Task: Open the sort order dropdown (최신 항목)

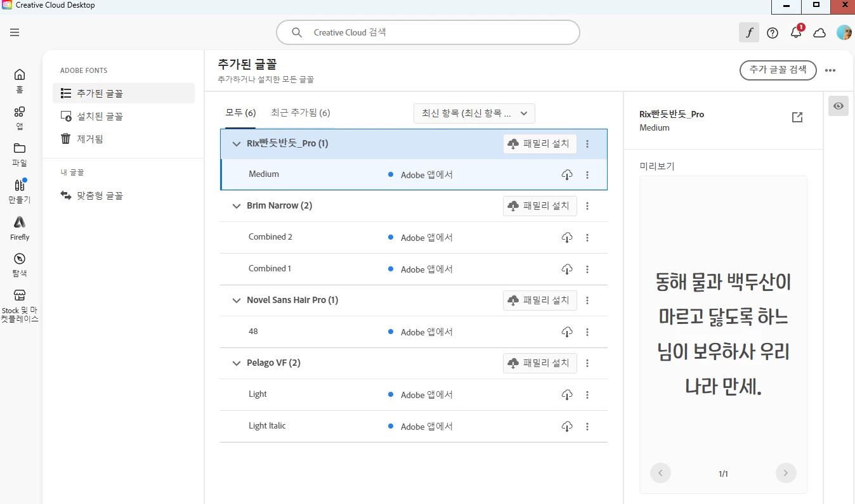Action: tap(474, 113)
